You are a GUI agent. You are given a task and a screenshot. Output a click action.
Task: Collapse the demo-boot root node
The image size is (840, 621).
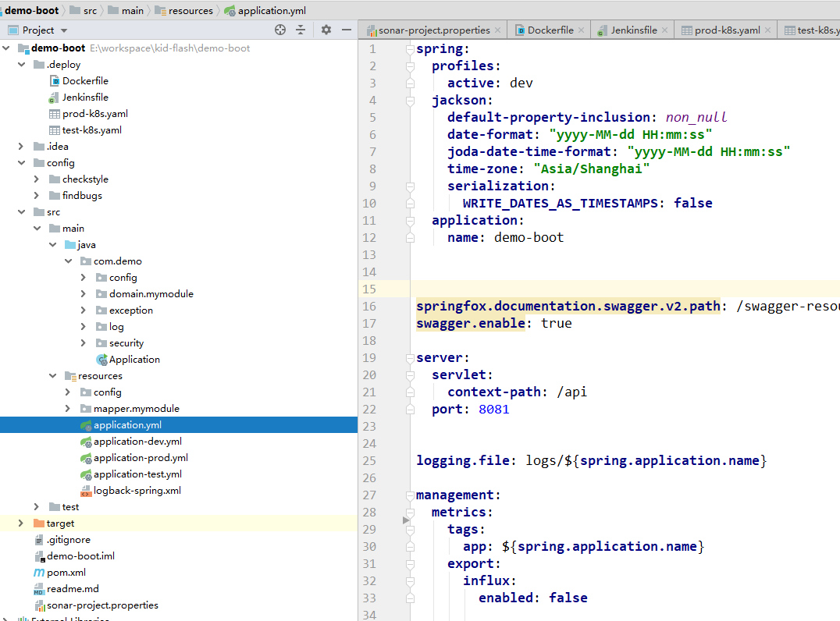(6, 48)
